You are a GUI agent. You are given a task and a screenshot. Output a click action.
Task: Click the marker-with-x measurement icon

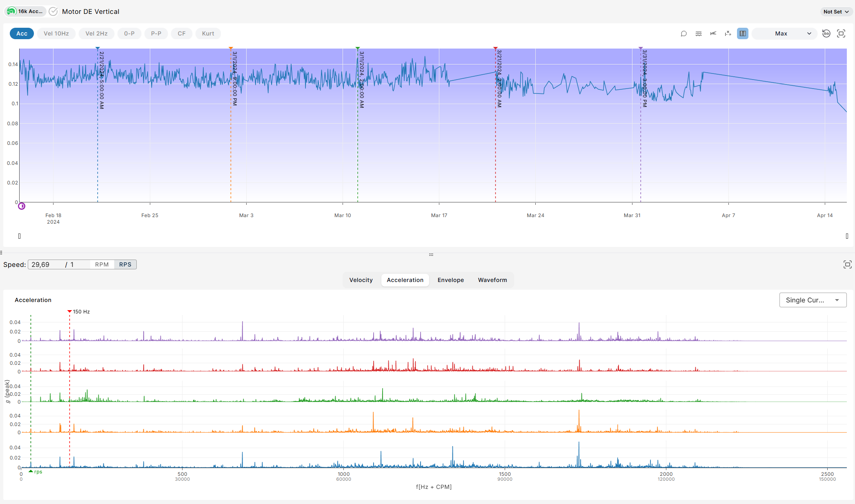(728, 33)
